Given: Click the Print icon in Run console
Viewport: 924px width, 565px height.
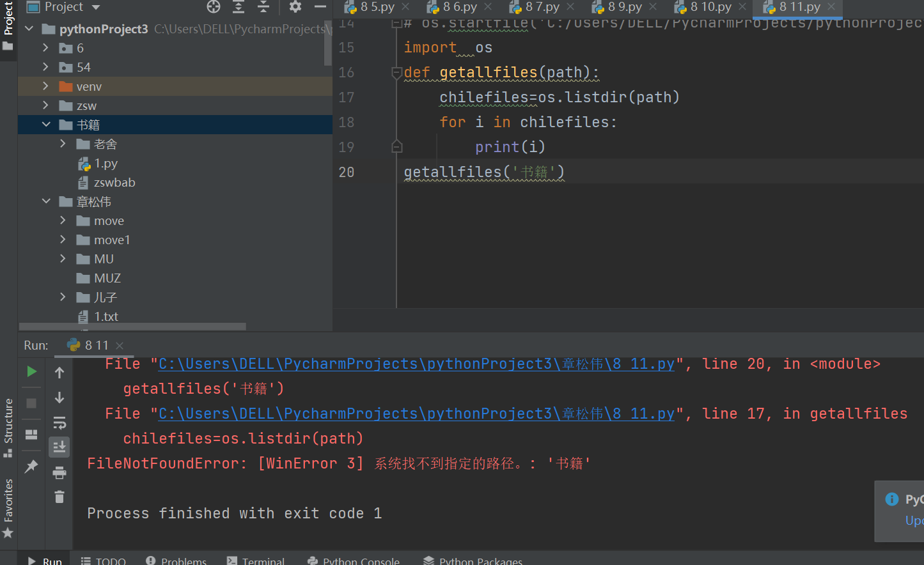Looking at the screenshot, I should point(59,472).
